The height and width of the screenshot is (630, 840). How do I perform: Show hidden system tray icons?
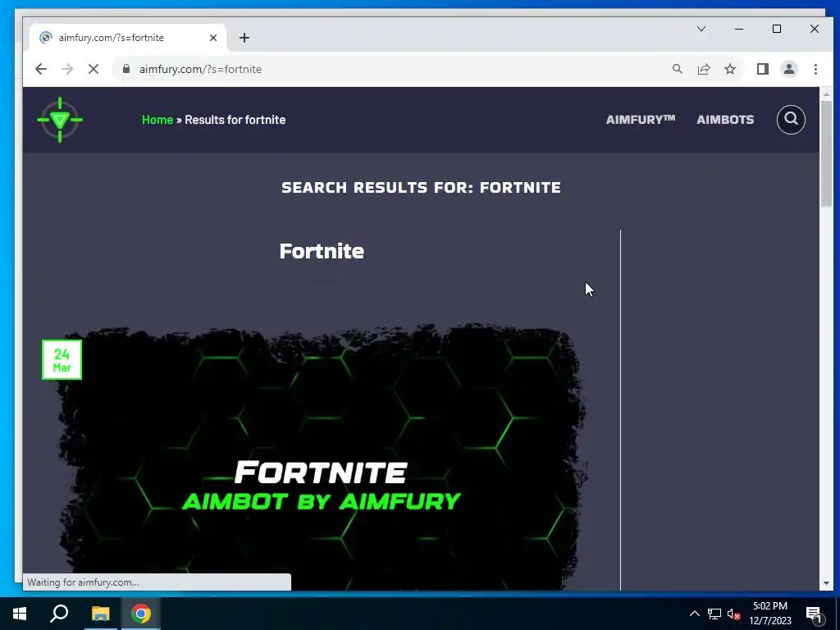pyautogui.click(x=694, y=614)
